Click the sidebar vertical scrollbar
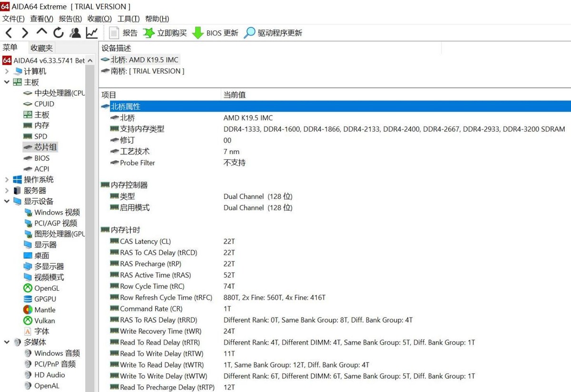Image resolution: width=571 pixels, height=392 pixels. pos(89,190)
